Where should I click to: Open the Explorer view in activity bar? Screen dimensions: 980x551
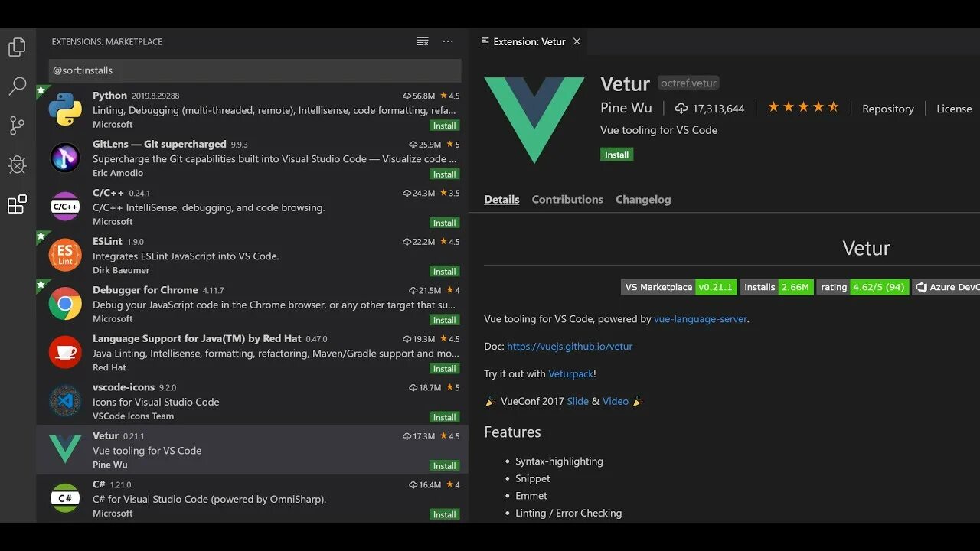pyautogui.click(x=17, y=47)
